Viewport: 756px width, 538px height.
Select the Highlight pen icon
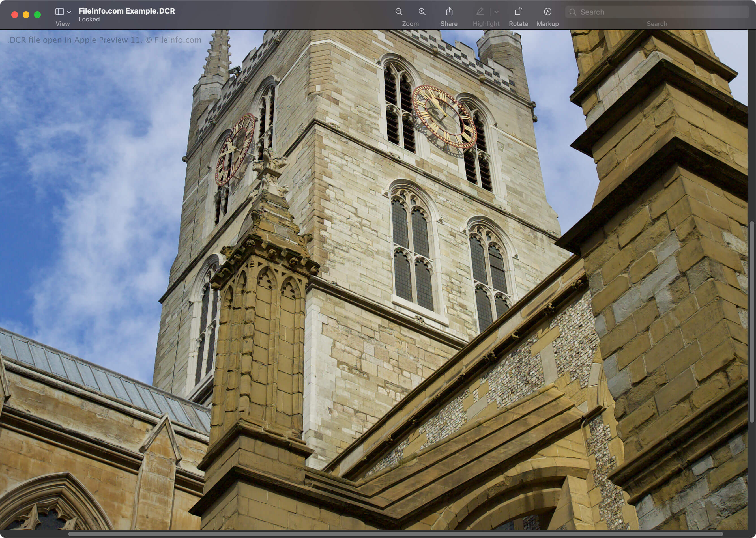tap(480, 12)
